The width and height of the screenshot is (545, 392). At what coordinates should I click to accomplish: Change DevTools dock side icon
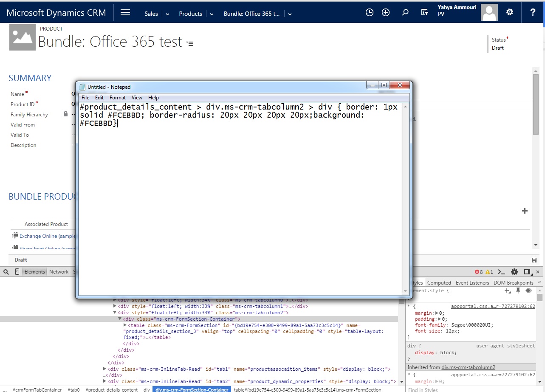pos(527,272)
